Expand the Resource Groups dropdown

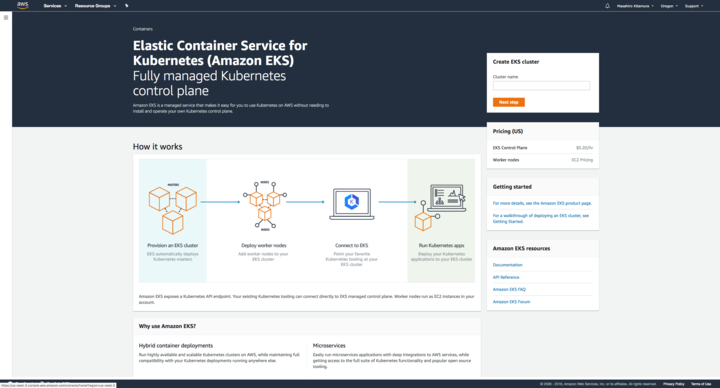coord(96,6)
